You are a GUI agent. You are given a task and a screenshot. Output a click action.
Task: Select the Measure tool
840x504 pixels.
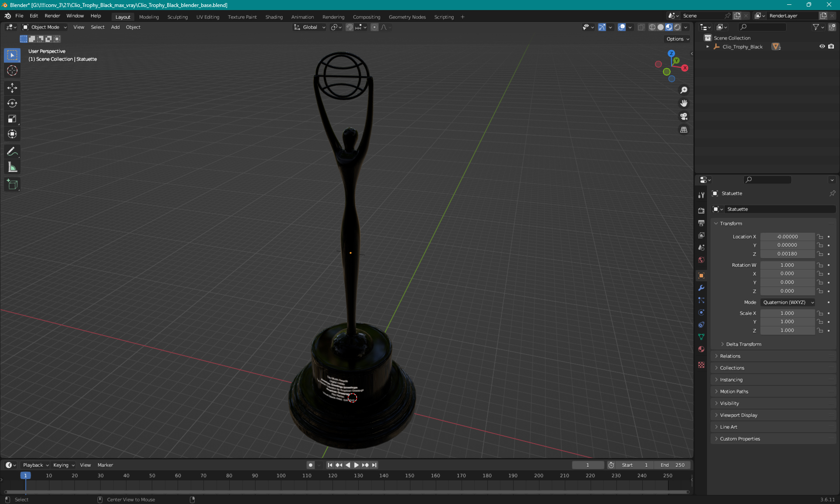[x=12, y=167]
